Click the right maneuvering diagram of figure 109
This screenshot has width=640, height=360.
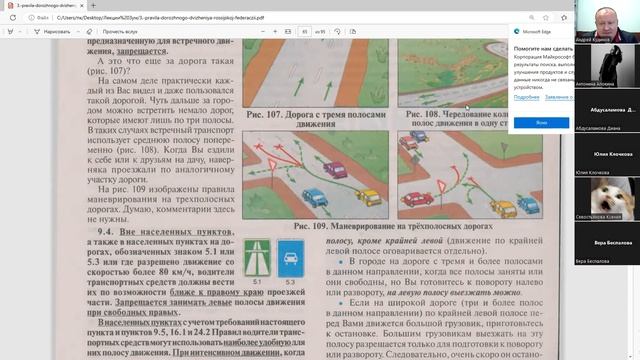(470, 175)
